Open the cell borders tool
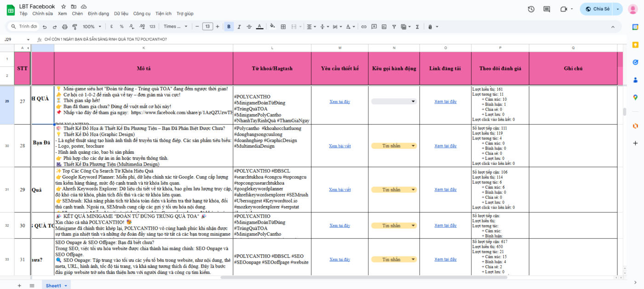 tap(283, 27)
